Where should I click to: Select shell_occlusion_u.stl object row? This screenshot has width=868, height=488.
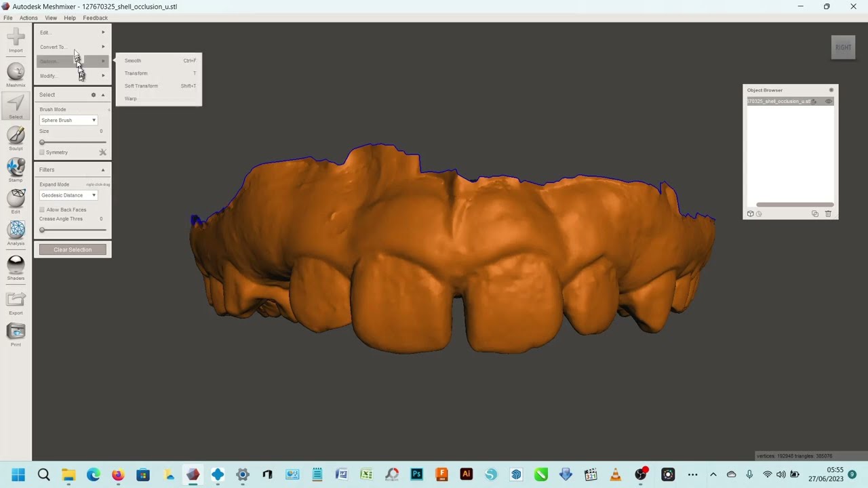pos(791,101)
